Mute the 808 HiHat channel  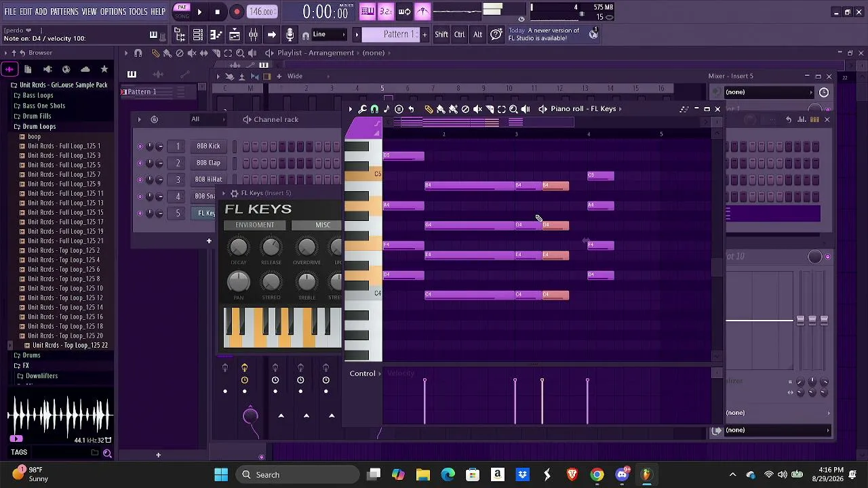click(140, 180)
